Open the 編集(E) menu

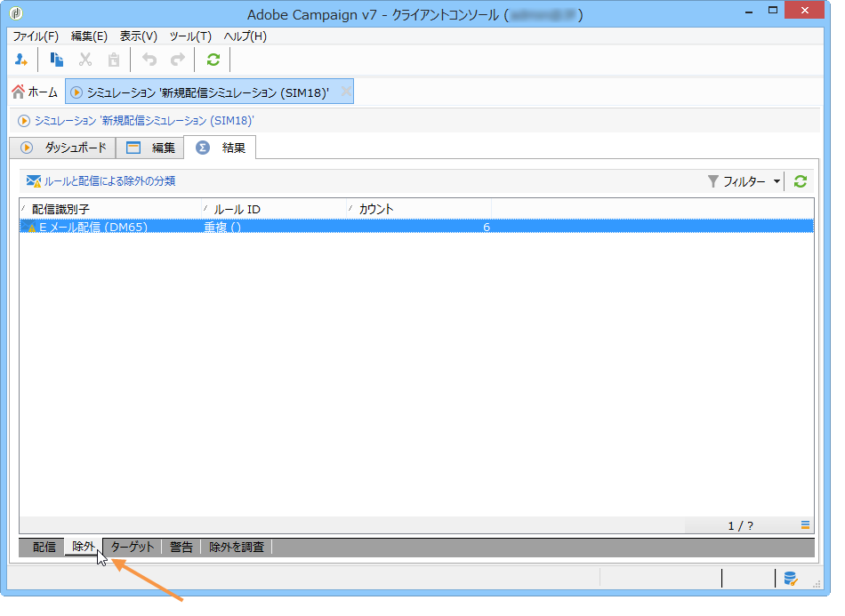click(x=89, y=36)
